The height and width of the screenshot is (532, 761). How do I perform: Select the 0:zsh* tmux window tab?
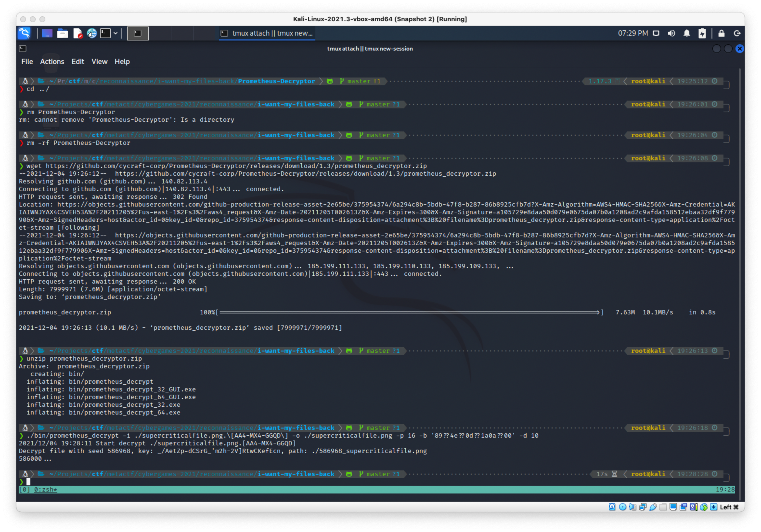[45, 490]
